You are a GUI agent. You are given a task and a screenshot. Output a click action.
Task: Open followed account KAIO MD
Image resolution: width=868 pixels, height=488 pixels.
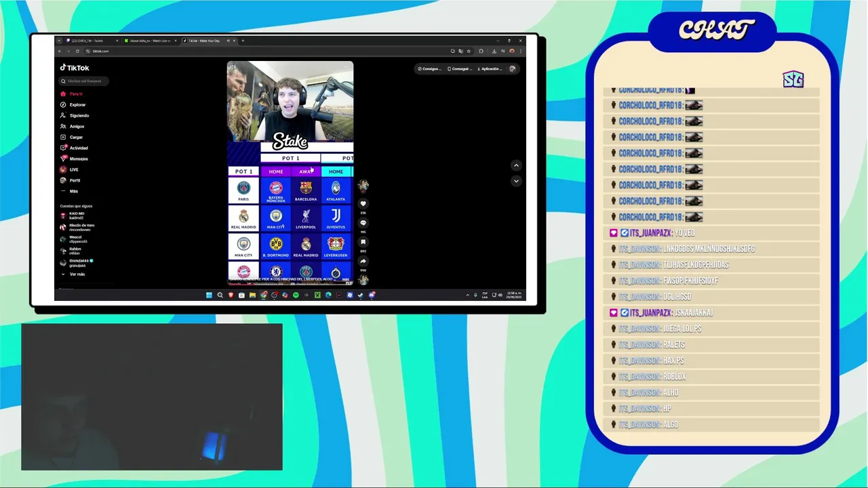[x=72, y=216]
